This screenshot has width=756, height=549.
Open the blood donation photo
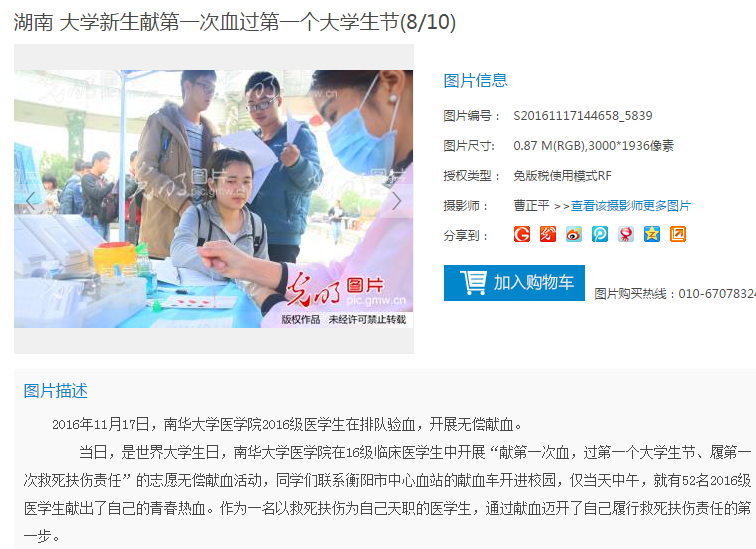pyautogui.click(x=214, y=199)
